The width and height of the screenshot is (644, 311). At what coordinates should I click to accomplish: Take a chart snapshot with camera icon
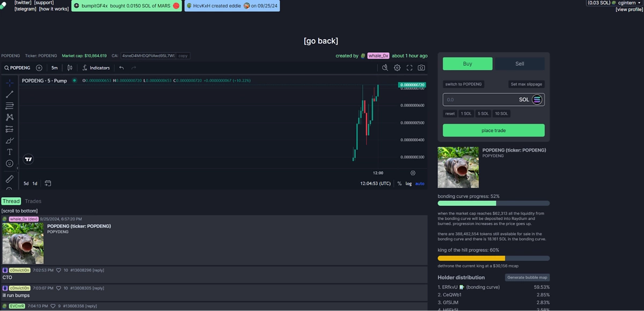point(421,68)
